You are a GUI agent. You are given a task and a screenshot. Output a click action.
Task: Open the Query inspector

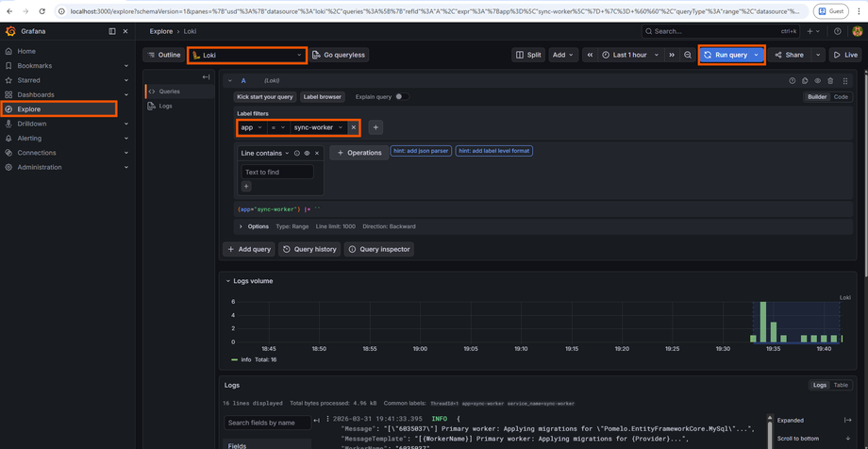378,249
